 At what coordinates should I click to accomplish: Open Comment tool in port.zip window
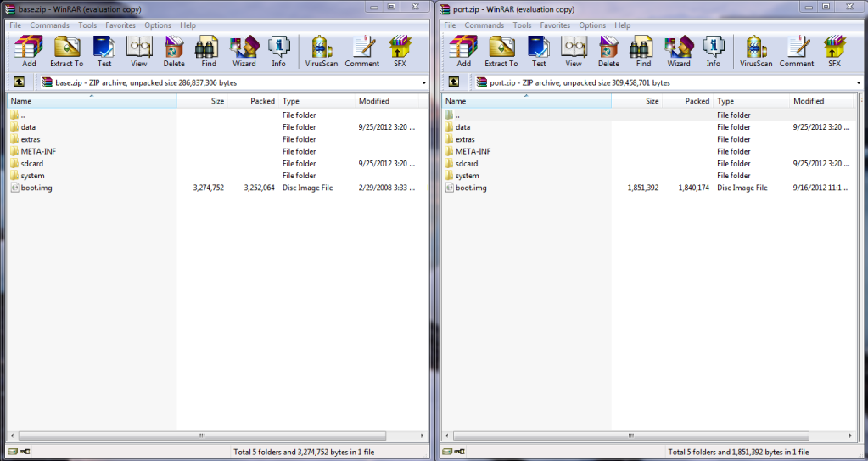[796, 51]
